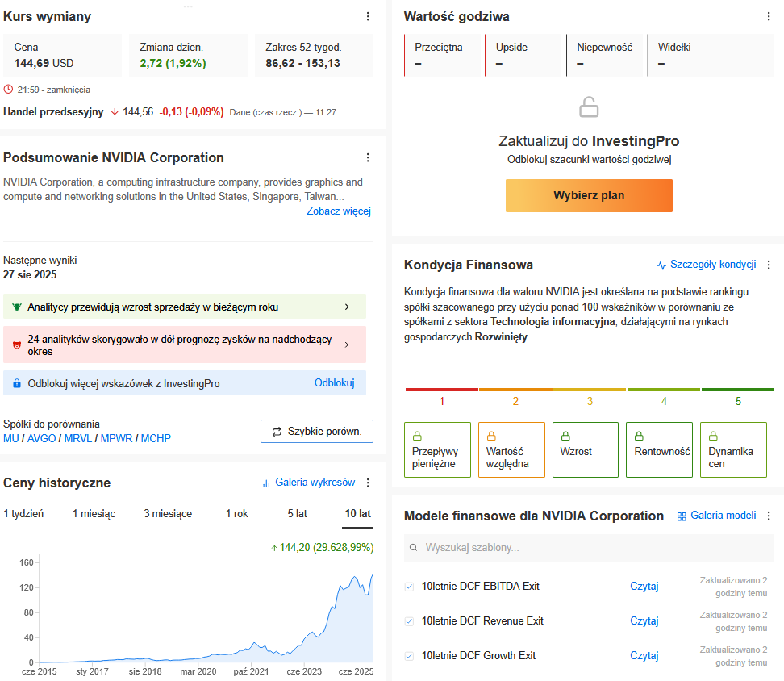Screen dimensions: 784x681
Task: Open the Rentowność health card
Action: (x=660, y=450)
